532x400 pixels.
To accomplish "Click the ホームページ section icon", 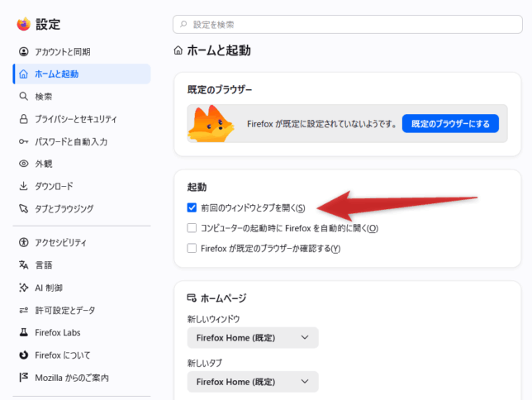I will (192, 298).
